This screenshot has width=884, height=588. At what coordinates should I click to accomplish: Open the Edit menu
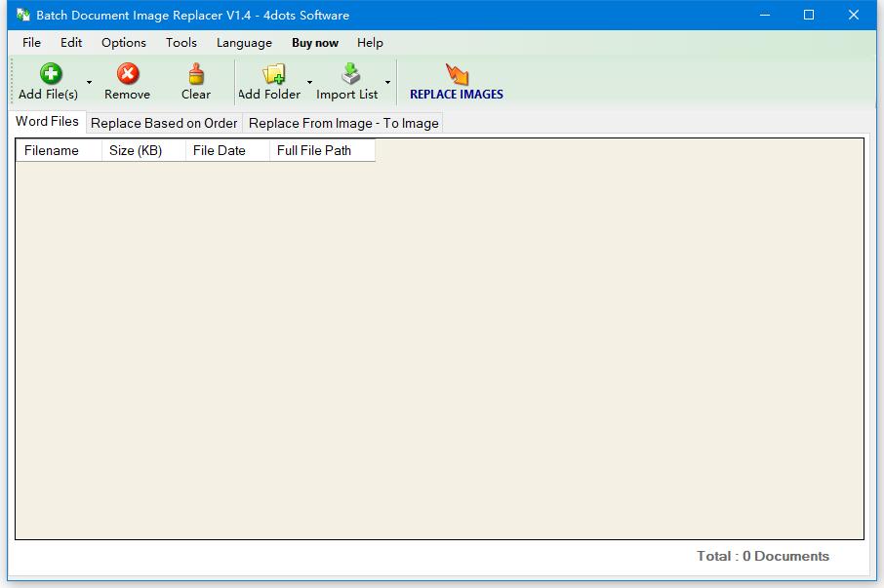pyautogui.click(x=71, y=43)
